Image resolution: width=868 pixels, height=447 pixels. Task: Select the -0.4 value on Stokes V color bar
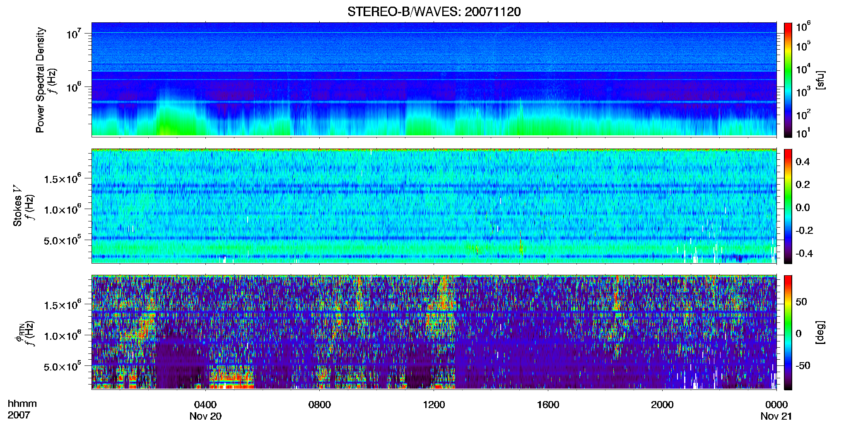[x=804, y=254]
